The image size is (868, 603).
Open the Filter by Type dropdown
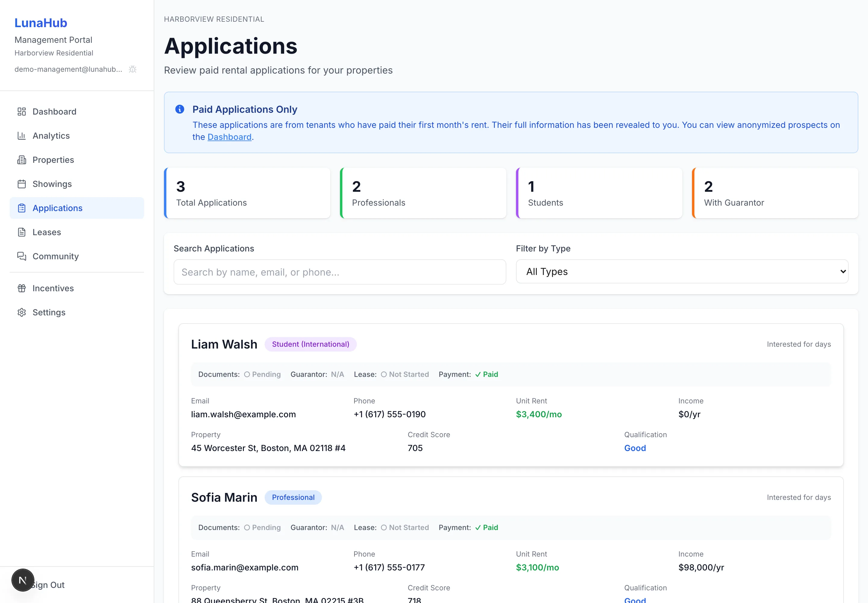[682, 272]
